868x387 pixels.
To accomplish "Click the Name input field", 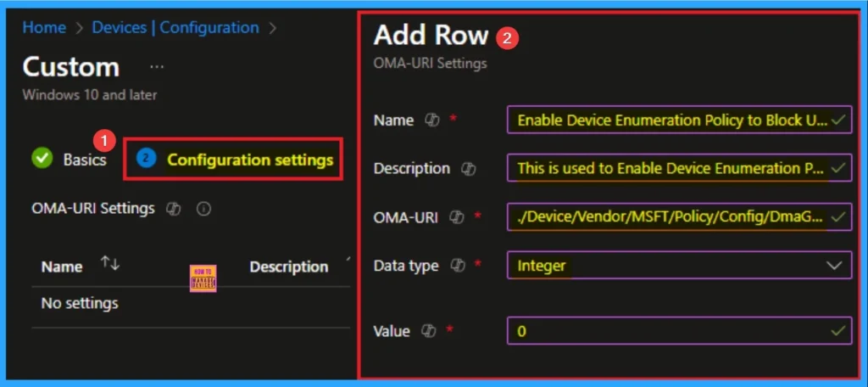I will 670,121.
